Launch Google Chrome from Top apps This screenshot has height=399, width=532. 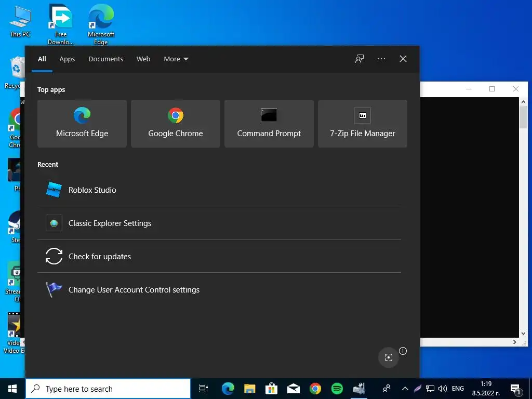[x=176, y=124]
